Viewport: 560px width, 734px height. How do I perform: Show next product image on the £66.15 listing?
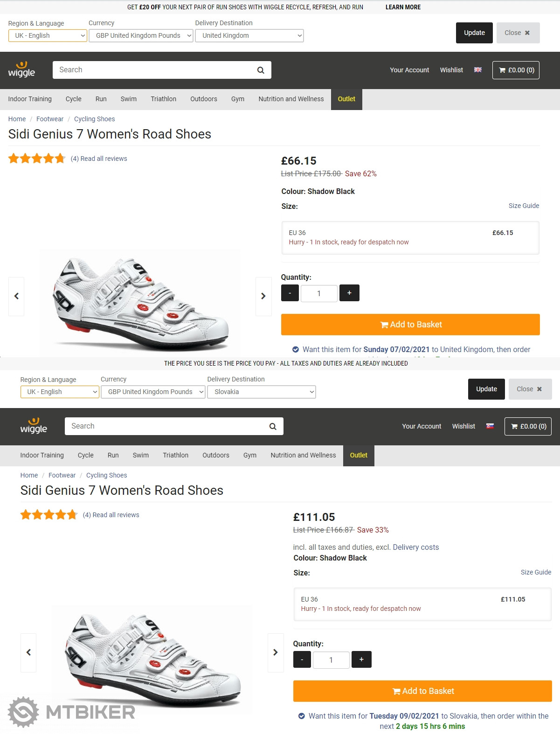[x=263, y=296]
